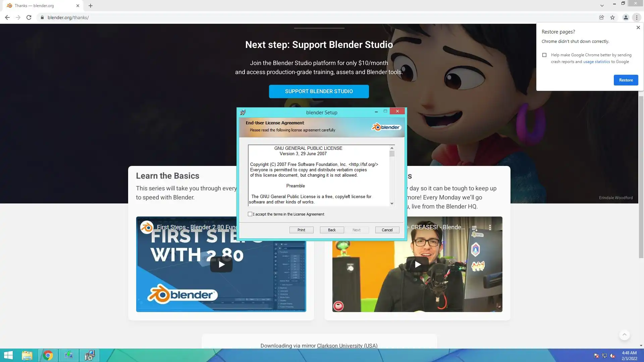Expand the tab search chevron

pos(602,6)
